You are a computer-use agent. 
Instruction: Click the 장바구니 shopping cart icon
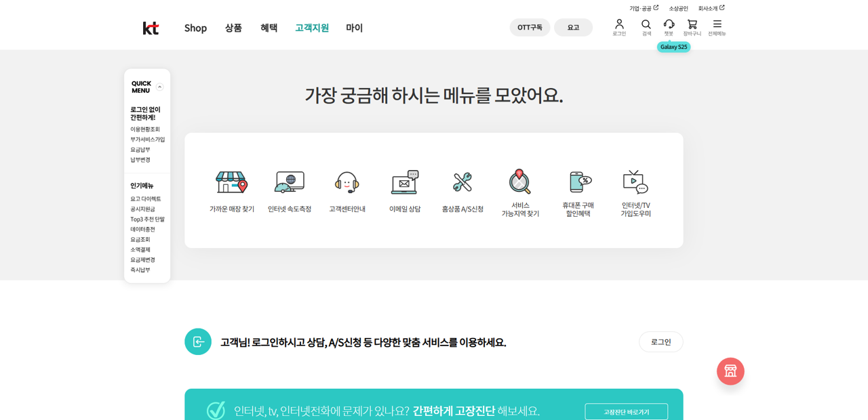692,24
